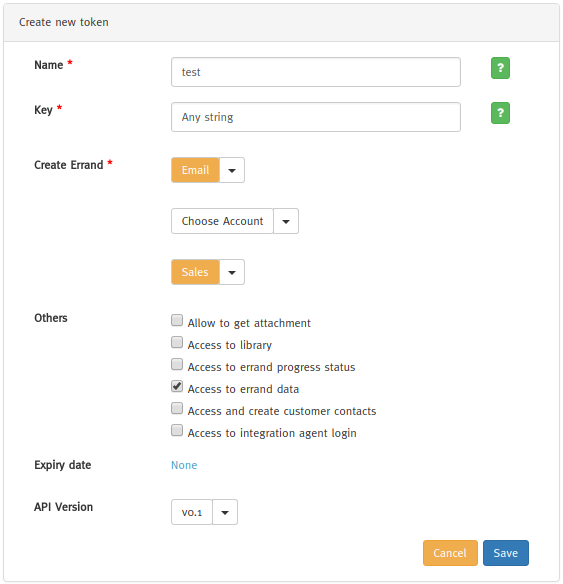The width and height of the screenshot is (563, 584).
Task: Focus the Name input containing test
Action: pos(316,72)
